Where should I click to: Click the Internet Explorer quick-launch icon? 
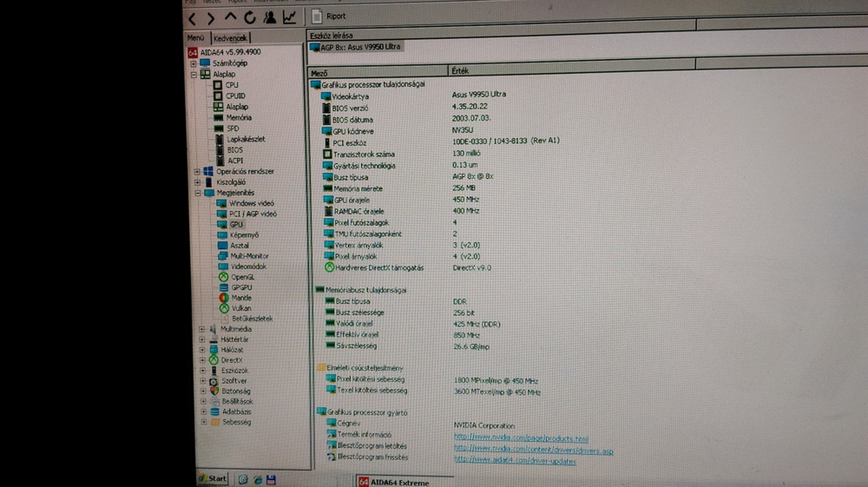point(258,480)
